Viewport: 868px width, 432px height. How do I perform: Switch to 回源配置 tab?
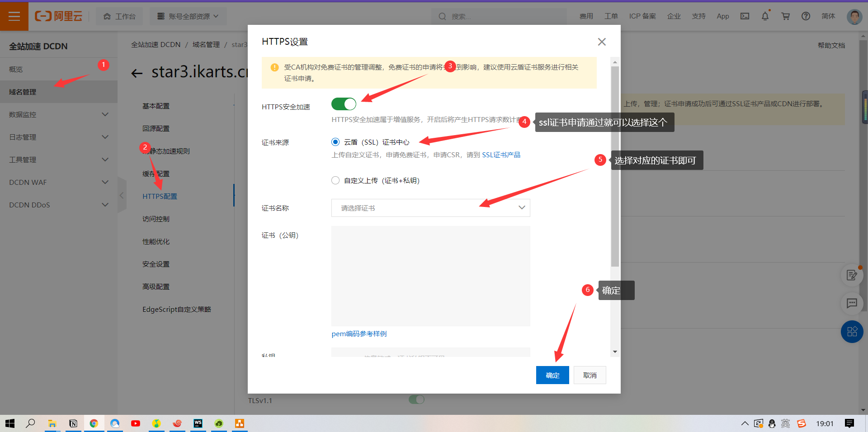(x=156, y=128)
